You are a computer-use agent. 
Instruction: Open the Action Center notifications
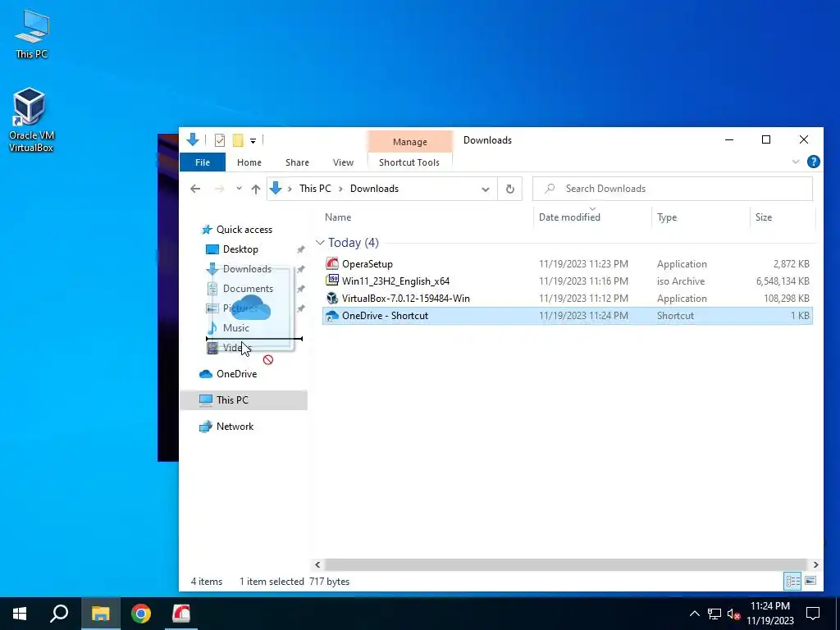(813, 614)
